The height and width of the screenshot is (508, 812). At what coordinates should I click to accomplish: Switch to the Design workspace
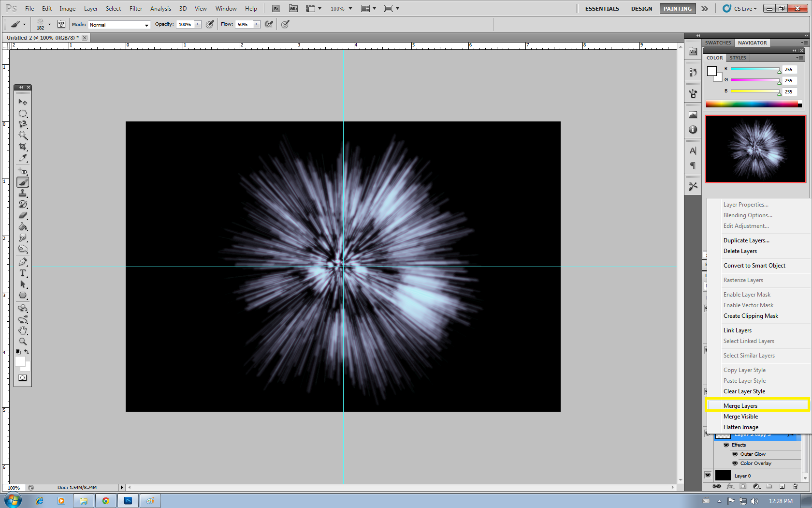point(641,9)
